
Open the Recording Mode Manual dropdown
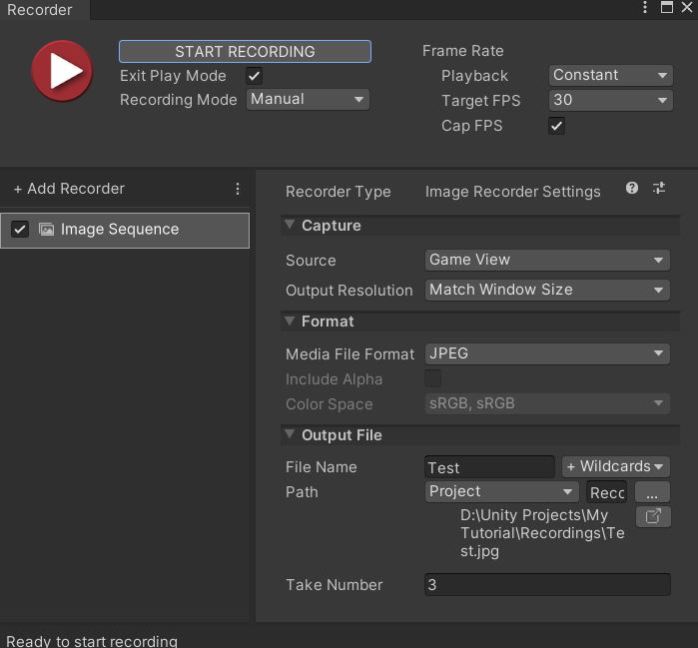[308, 99]
